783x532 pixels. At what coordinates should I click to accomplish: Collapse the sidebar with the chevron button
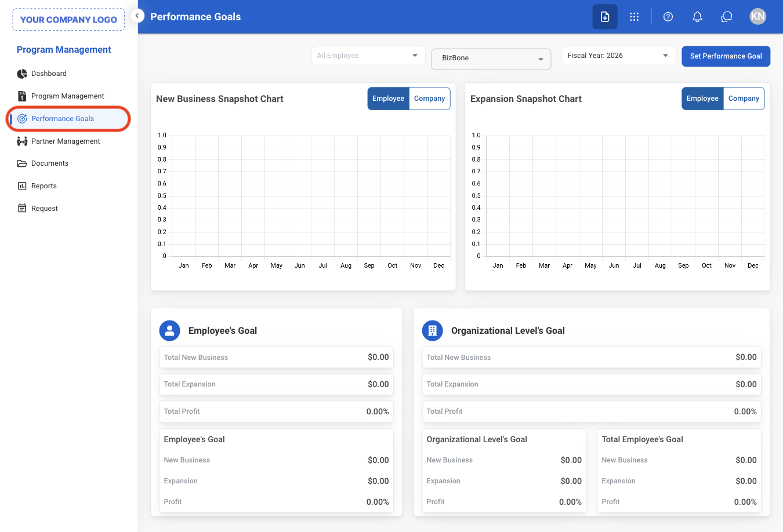click(137, 16)
